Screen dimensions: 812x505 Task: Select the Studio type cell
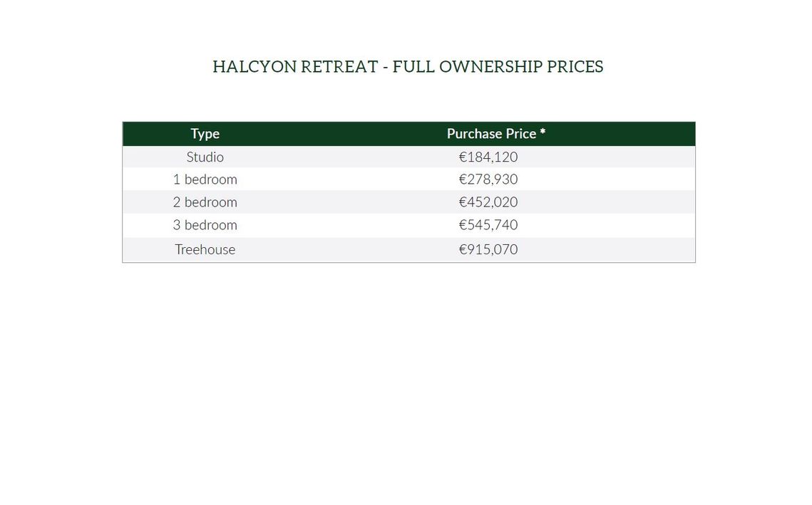[205, 157]
